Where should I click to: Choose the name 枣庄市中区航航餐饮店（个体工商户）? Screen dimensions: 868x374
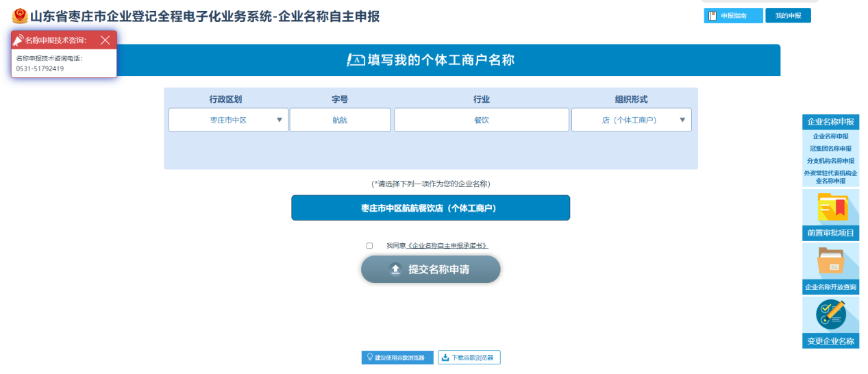[430, 208]
